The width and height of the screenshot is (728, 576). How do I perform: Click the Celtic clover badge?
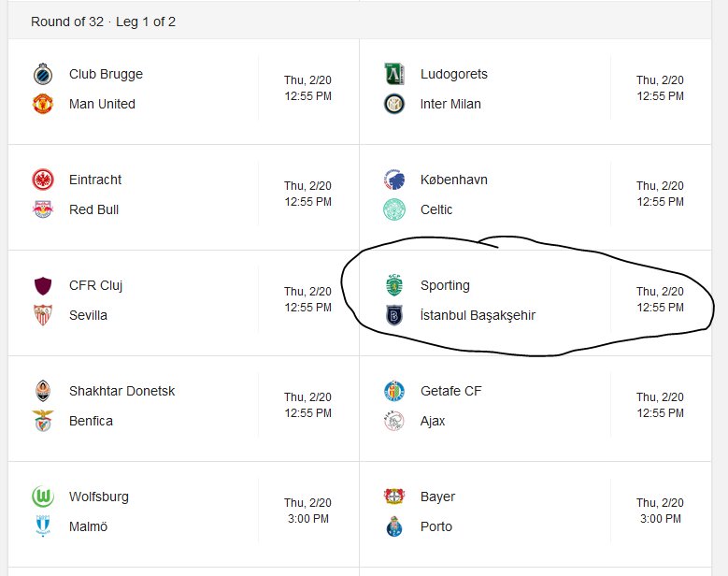394,209
